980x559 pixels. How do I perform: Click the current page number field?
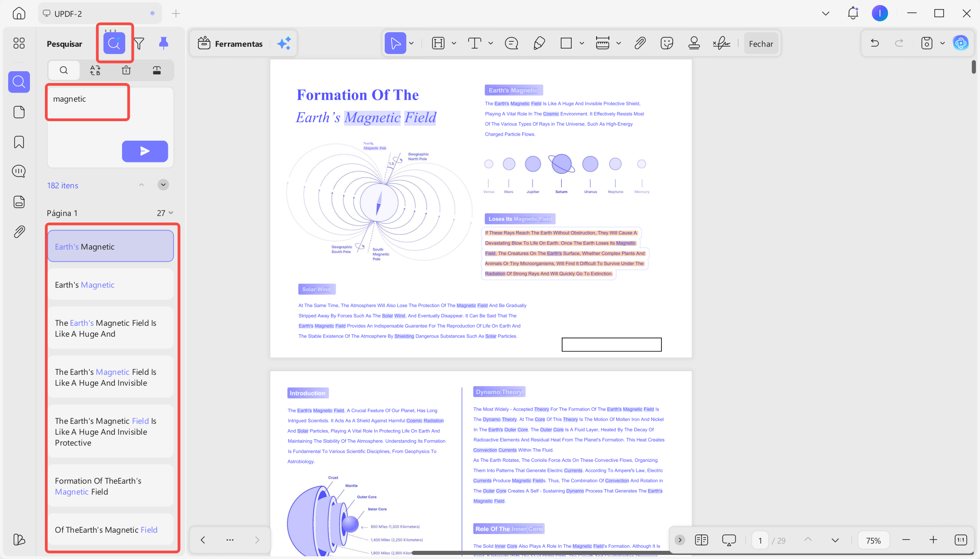pos(760,540)
